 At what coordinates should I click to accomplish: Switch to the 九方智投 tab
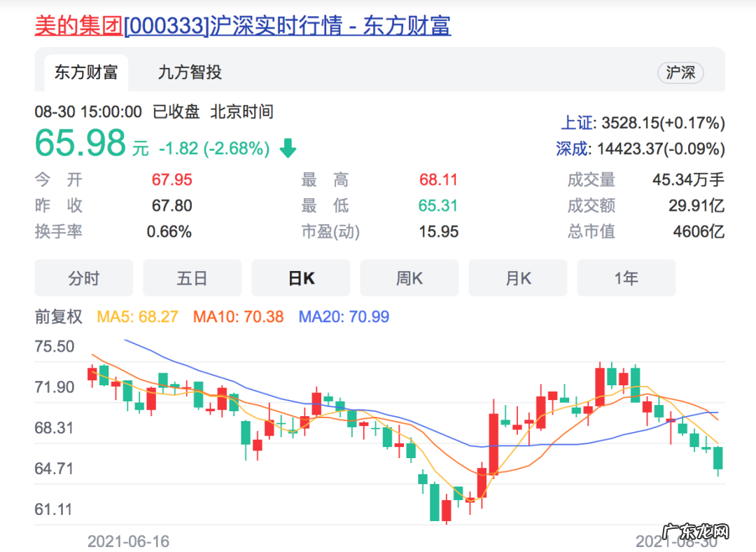point(192,73)
